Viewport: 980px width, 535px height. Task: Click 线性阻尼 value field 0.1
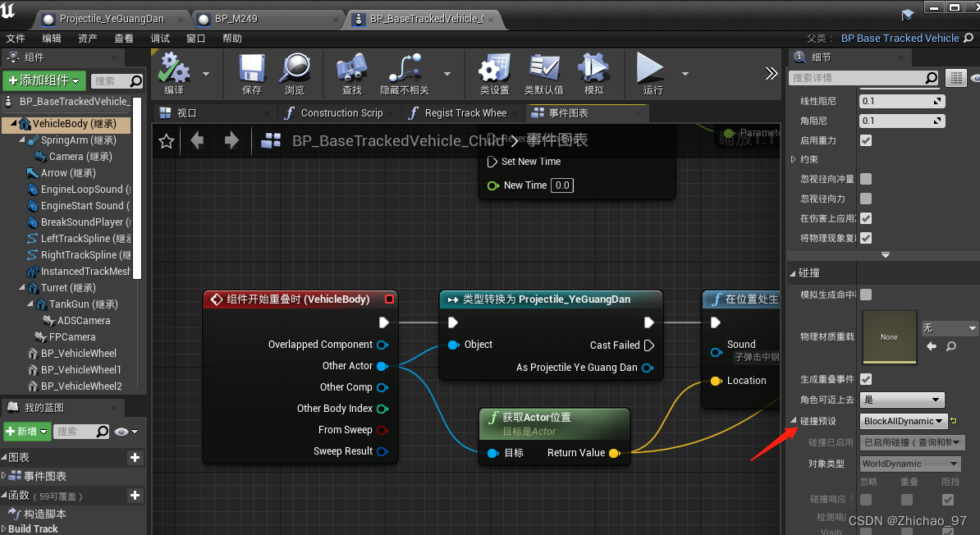(x=903, y=101)
